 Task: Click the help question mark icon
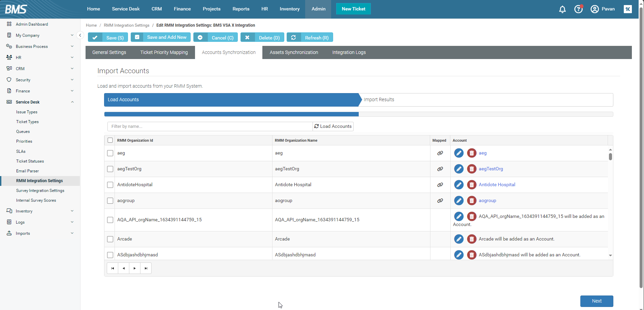pyautogui.click(x=578, y=9)
